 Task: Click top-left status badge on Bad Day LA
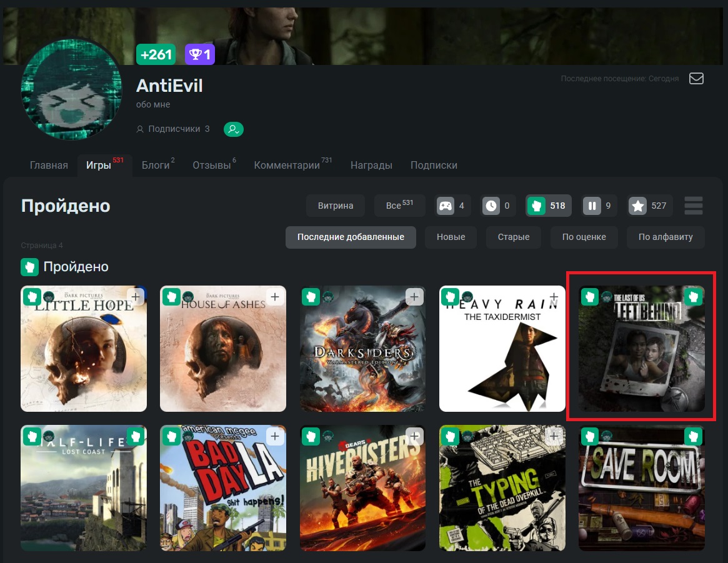click(171, 436)
